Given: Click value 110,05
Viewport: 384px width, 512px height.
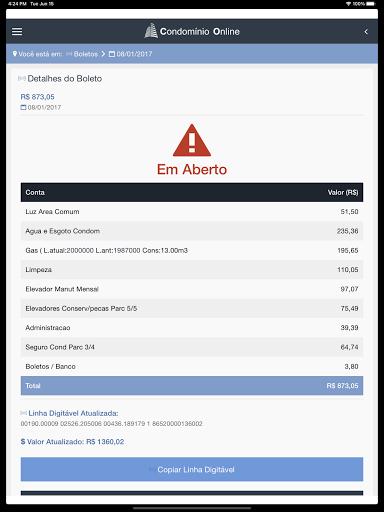Looking at the screenshot, I should [348, 270].
